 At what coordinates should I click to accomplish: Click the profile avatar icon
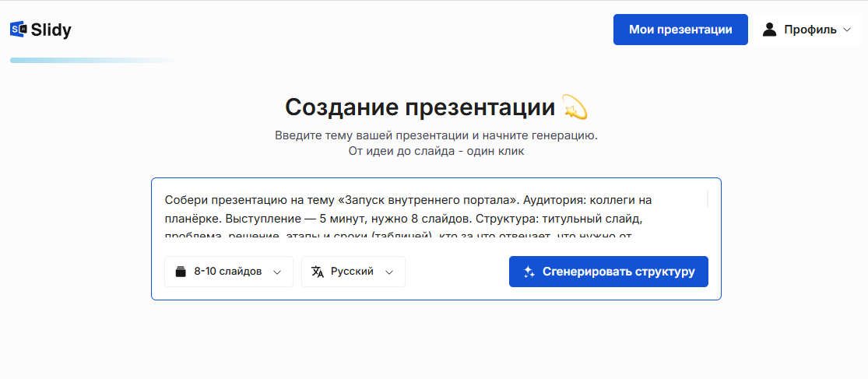click(x=769, y=30)
